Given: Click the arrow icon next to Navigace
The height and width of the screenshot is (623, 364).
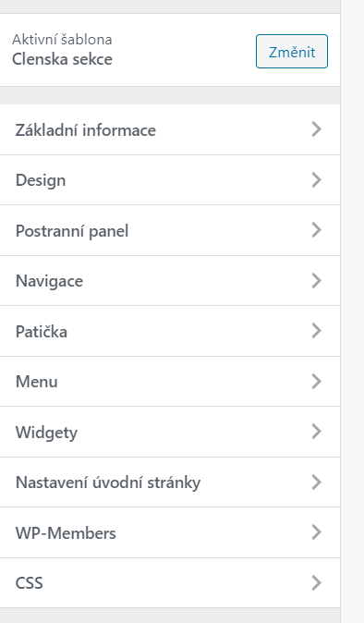Looking at the screenshot, I should click(x=316, y=280).
